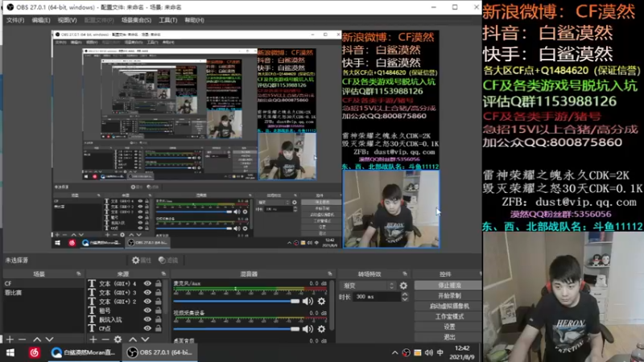This screenshot has width=644, height=362.
Task: Open source properties gear in Sources toolbar
Action: pos(118,339)
